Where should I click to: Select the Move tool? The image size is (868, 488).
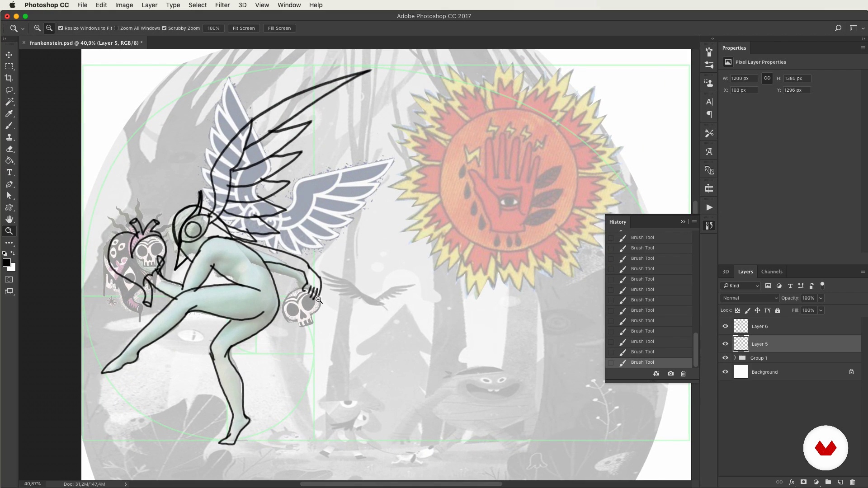tap(9, 55)
